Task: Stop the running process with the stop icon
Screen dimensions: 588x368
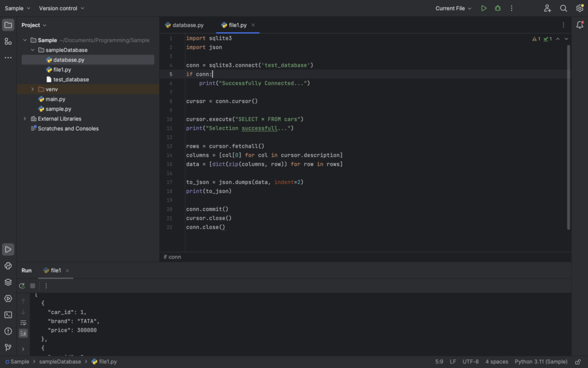Action: point(32,286)
